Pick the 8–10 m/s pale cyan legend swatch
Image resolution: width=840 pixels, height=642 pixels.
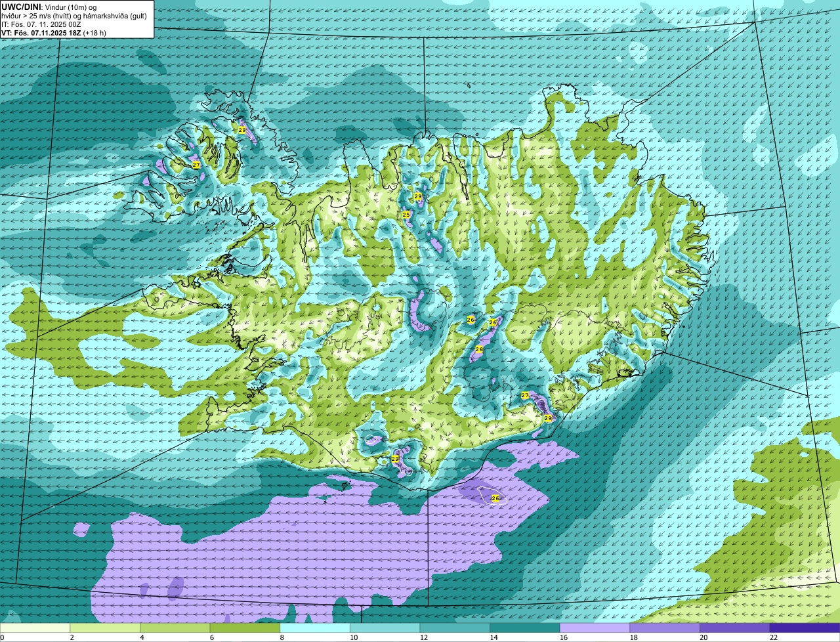pyautogui.click(x=315, y=628)
